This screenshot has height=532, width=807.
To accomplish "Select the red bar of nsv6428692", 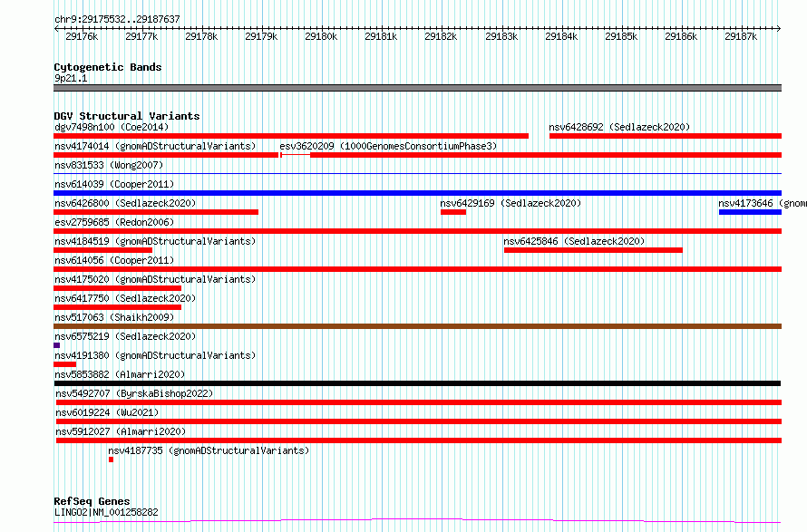I will pyautogui.click(x=666, y=136).
